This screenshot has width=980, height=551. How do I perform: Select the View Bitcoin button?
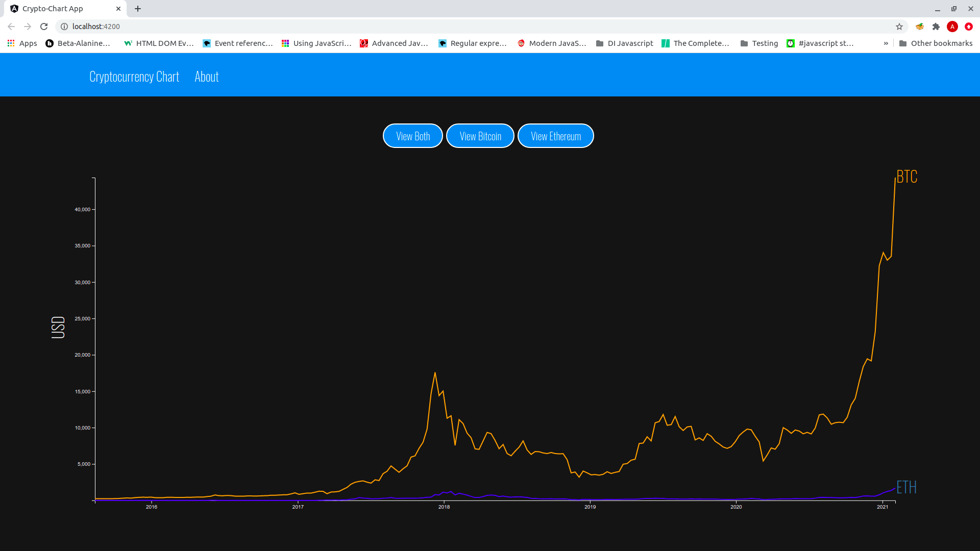480,136
